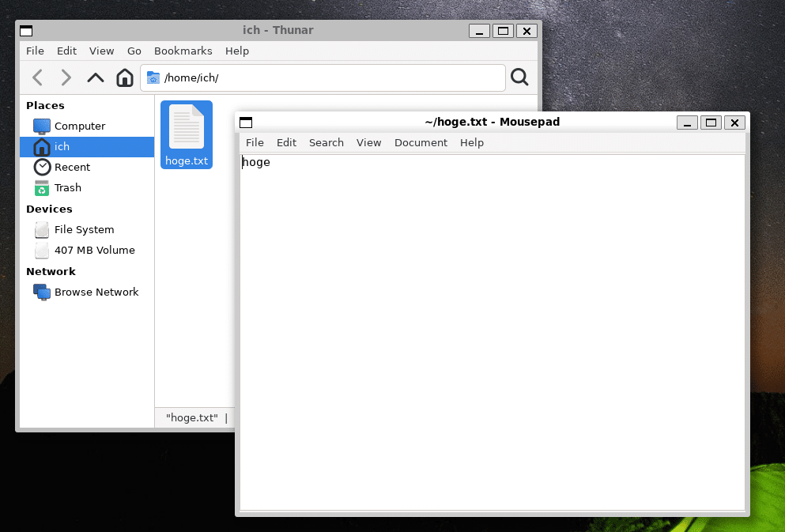
Task: Open Thunar's Go menu
Action: pyautogui.click(x=134, y=51)
